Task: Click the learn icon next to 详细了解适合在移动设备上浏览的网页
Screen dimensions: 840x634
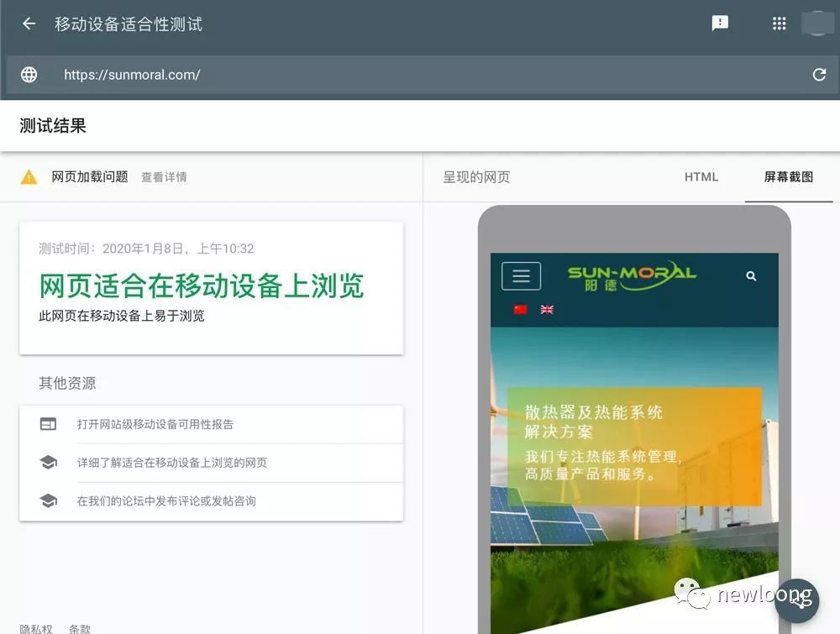Action: 46,463
